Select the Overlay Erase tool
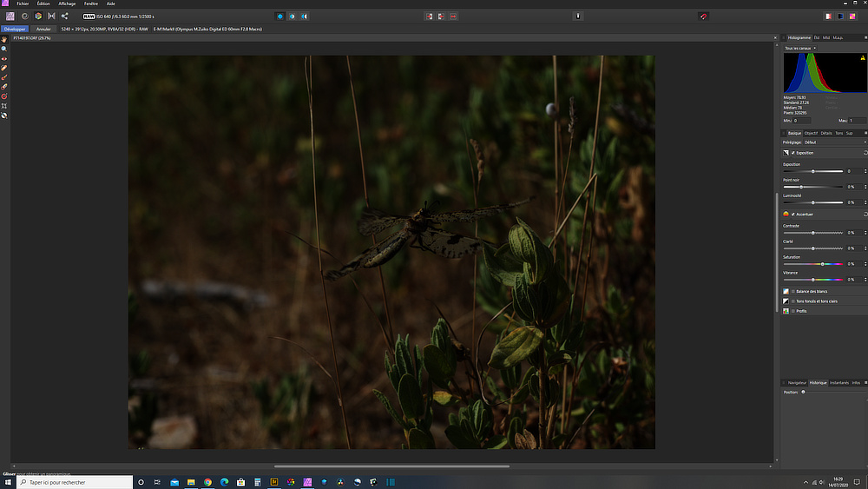 click(x=3, y=86)
